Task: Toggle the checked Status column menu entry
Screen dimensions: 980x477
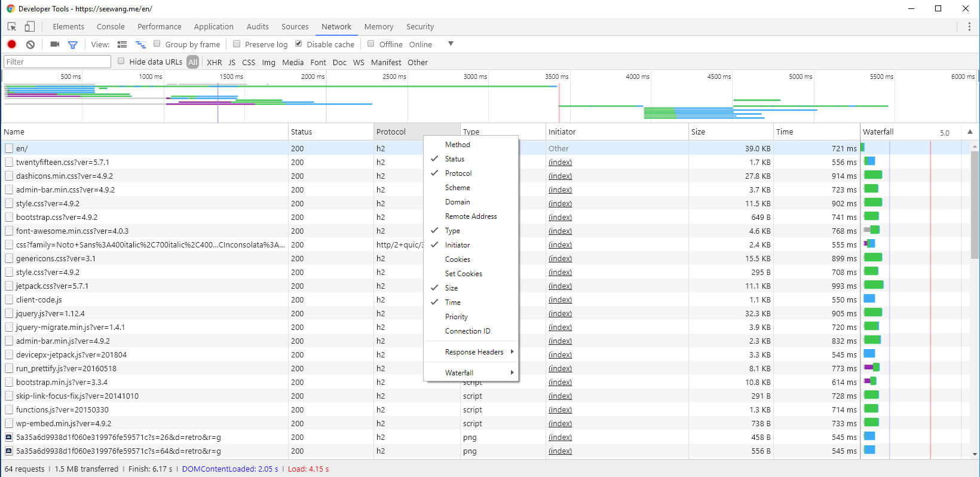Action: 470,159
